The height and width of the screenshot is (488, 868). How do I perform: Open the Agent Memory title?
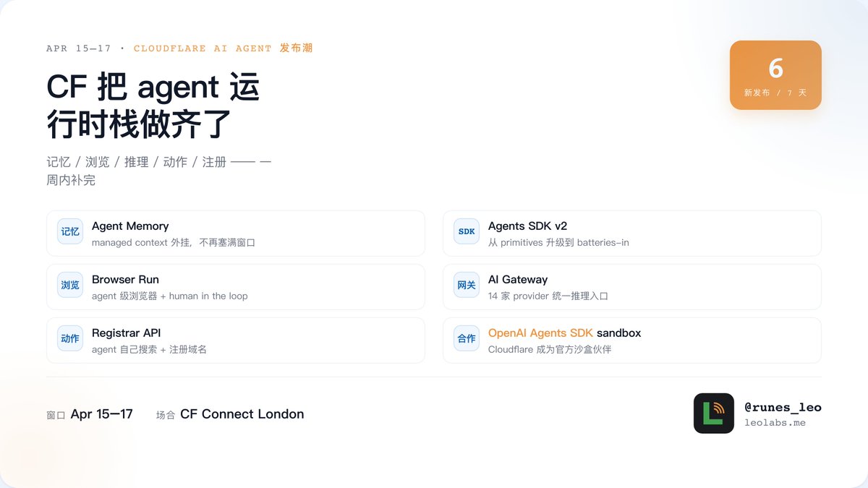(x=130, y=226)
